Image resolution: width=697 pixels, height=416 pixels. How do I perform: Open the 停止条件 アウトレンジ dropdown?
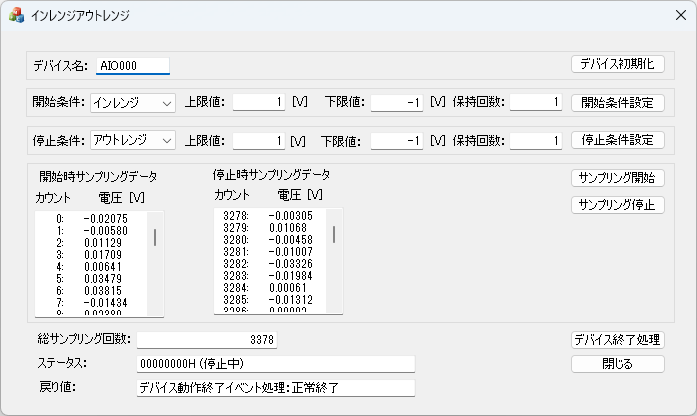(133, 140)
